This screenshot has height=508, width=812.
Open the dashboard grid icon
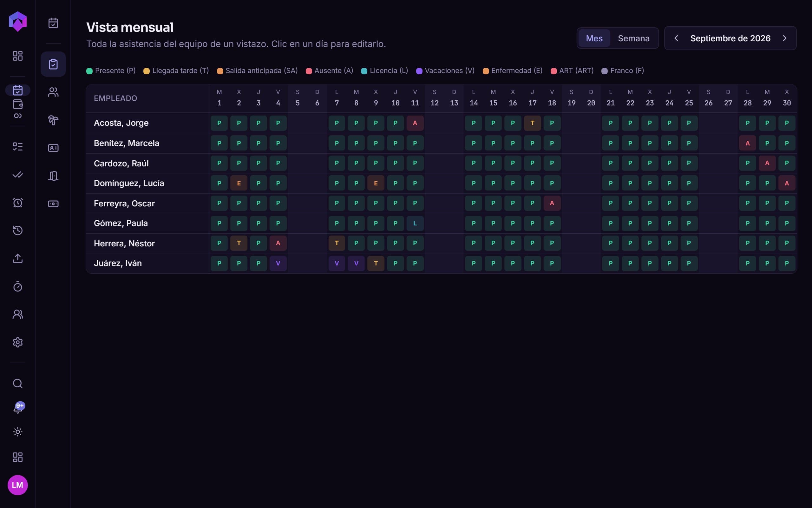tap(17, 56)
